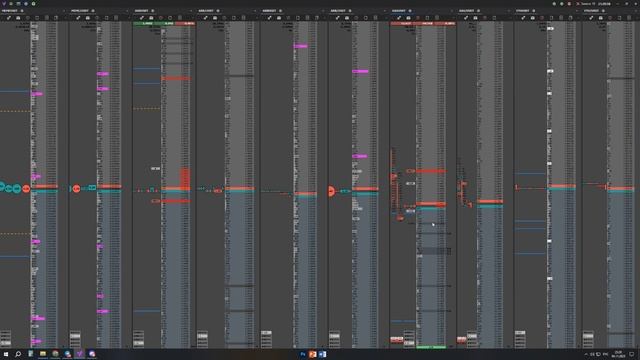This screenshot has height=360, width=640.
Task: Click the middle red button atop the seventh panel
Action: point(423,24)
